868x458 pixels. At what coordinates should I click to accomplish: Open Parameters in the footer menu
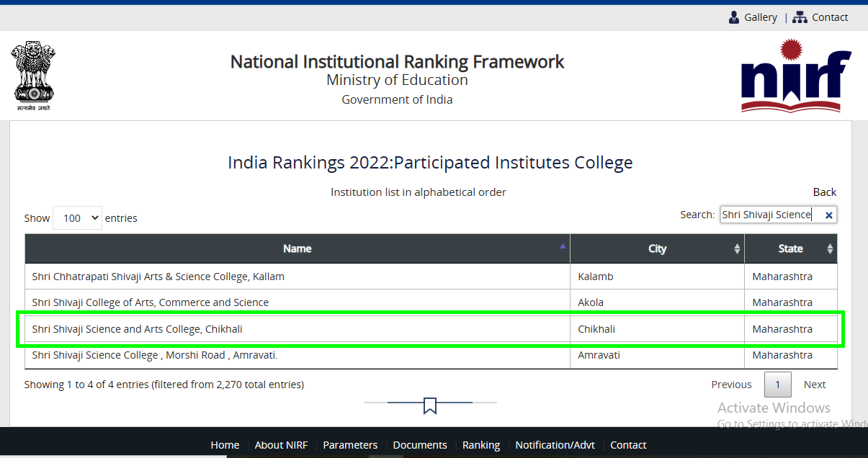[x=350, y=445]
